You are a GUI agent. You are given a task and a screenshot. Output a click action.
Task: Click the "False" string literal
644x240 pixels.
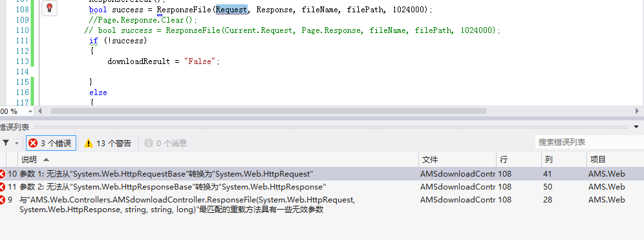pos(200,61)
